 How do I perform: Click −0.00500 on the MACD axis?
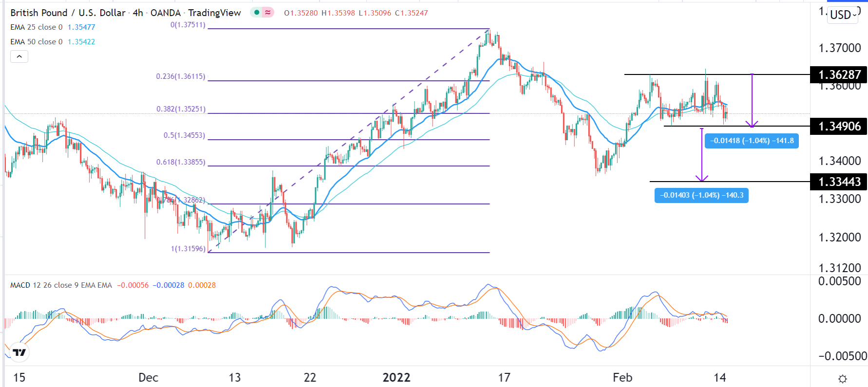[x=843, y=356]
